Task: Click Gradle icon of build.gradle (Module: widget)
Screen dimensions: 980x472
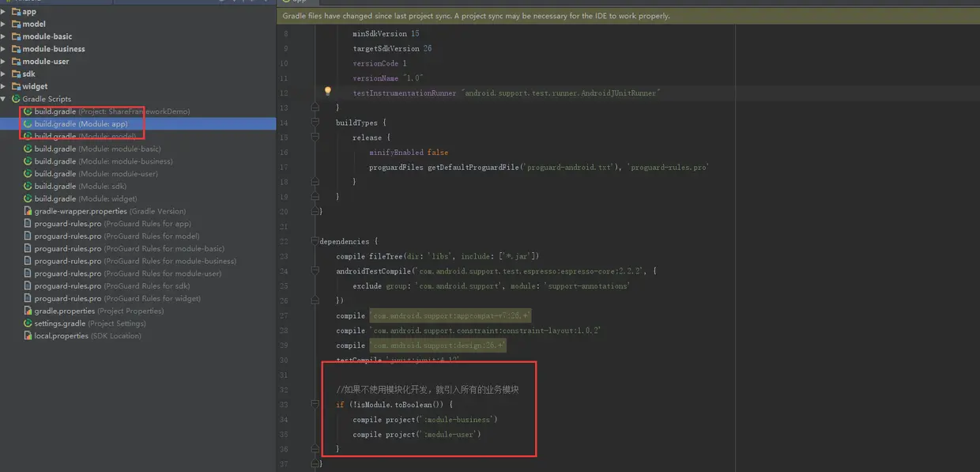Action: pyautogui.click(x=28, y=198)
